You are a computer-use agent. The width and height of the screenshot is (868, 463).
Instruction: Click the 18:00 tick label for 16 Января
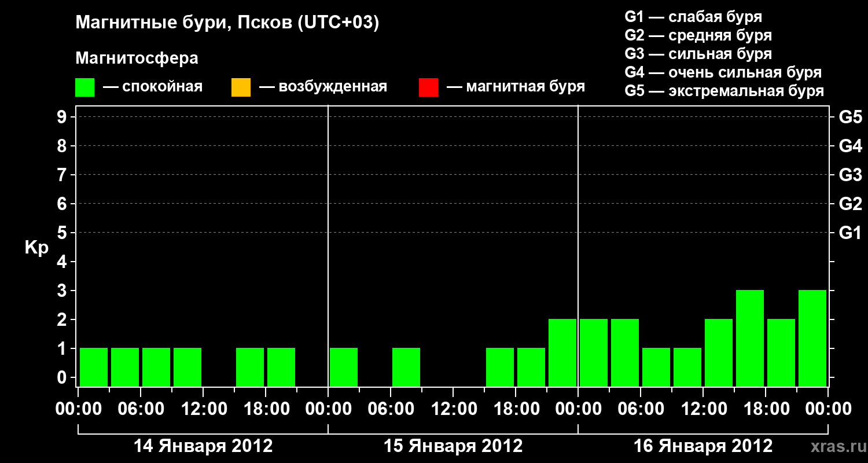(766, 409)
